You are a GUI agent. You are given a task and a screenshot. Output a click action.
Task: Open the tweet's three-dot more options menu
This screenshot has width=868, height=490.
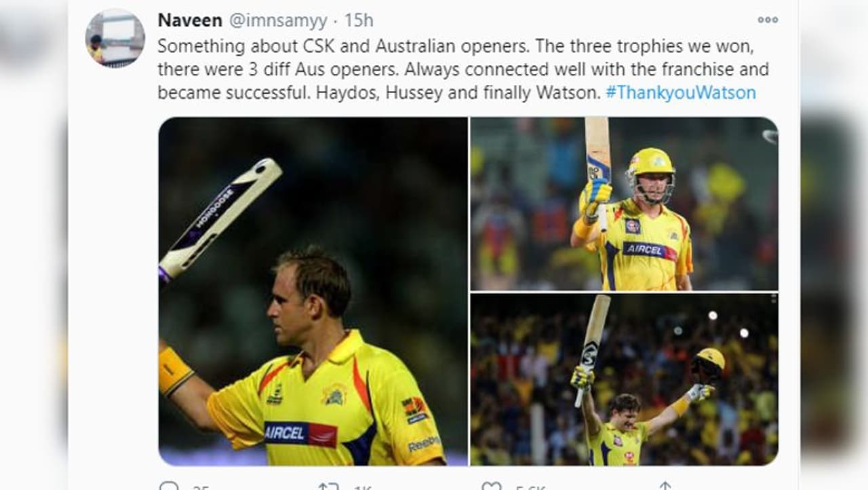pyautogui.click(x=768, y=20)
